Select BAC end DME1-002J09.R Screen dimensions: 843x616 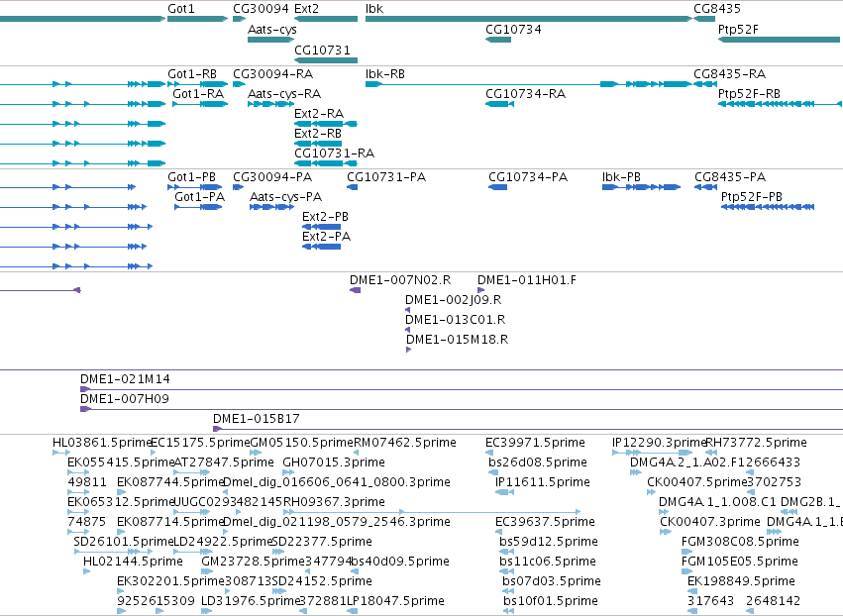(453, 300)
